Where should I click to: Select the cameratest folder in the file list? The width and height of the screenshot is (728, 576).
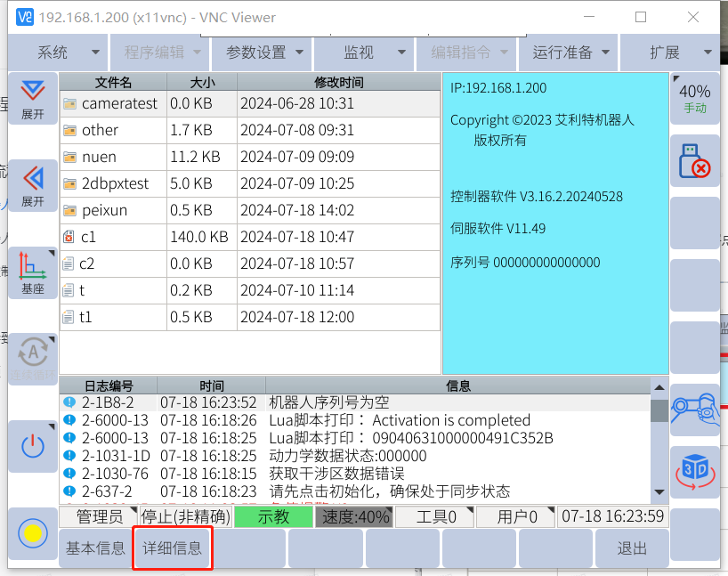click(x=118, y=103)
